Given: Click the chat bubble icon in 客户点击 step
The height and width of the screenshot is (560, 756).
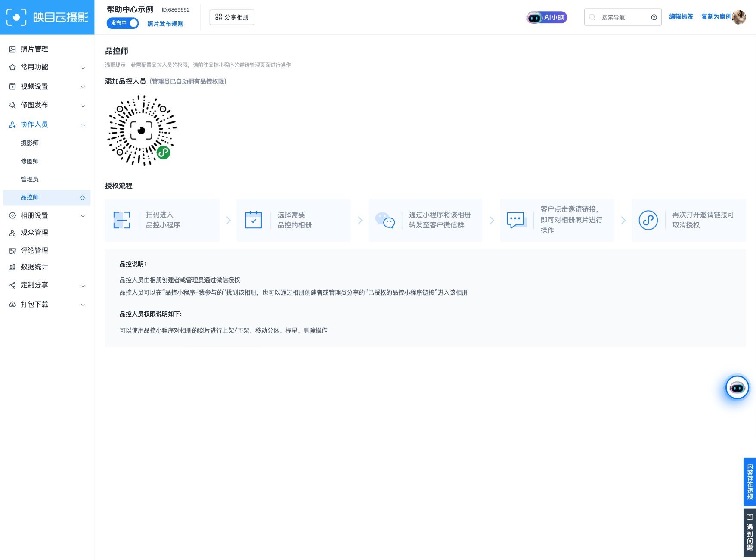Looking at the screenshot, I should (x=516, y=220).
